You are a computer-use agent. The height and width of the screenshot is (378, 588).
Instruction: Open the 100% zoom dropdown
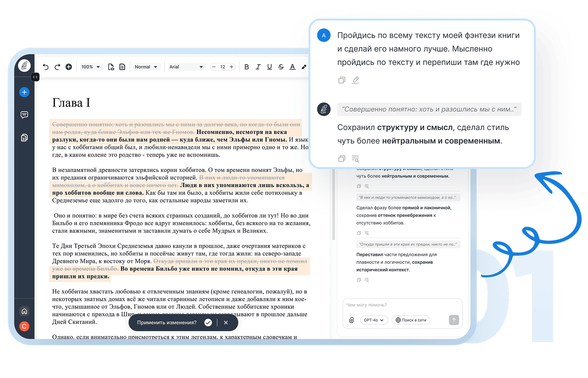[x=91, y=67]
